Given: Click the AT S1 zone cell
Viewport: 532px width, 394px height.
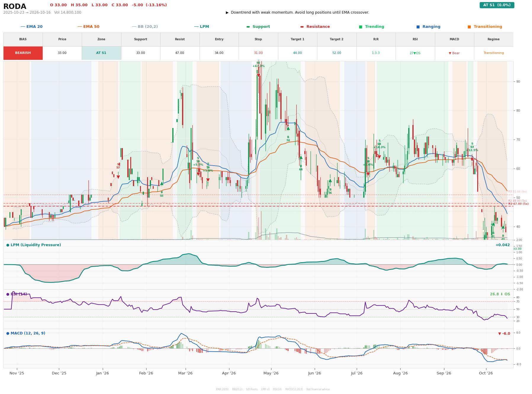Looking at the screenshot, I should [x=101, y=53].
